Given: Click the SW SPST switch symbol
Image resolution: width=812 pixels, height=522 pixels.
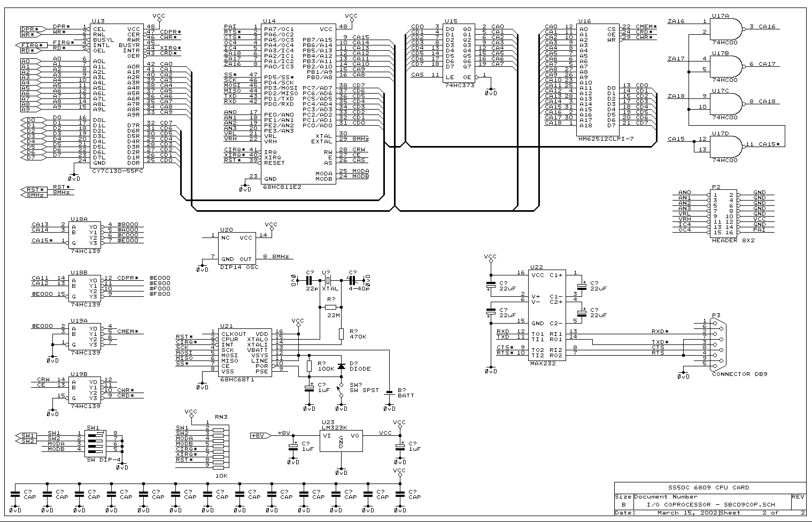Looking at the screenshot, I should pyautogui.click(x=340, y=389).
